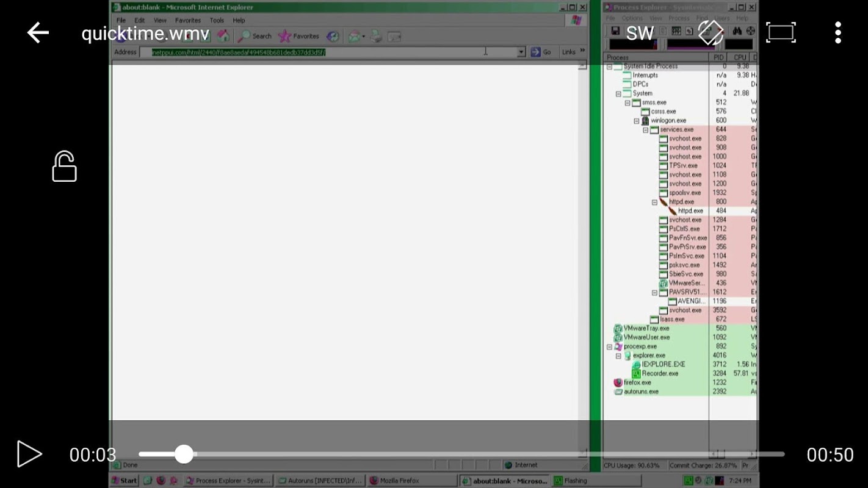Play the paused video
This screenshot has width=868, height=488.
click(x=29, y=454)
